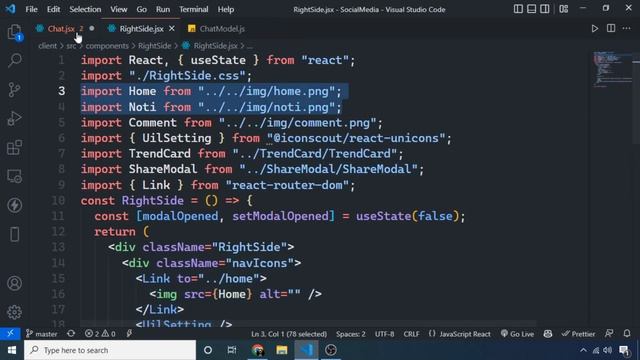Open the Extensions view

14,147
